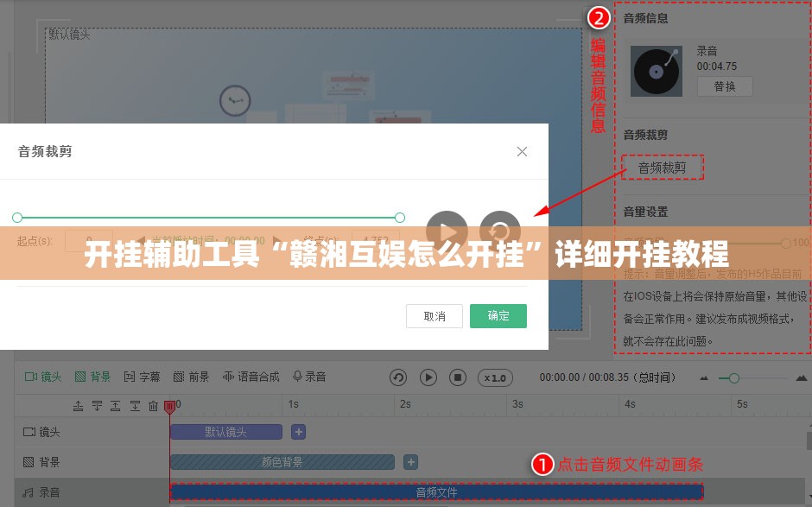Click the 默认镜头 label on the canvas
This screenshot has height=507, width=812.
click(69, 35)
